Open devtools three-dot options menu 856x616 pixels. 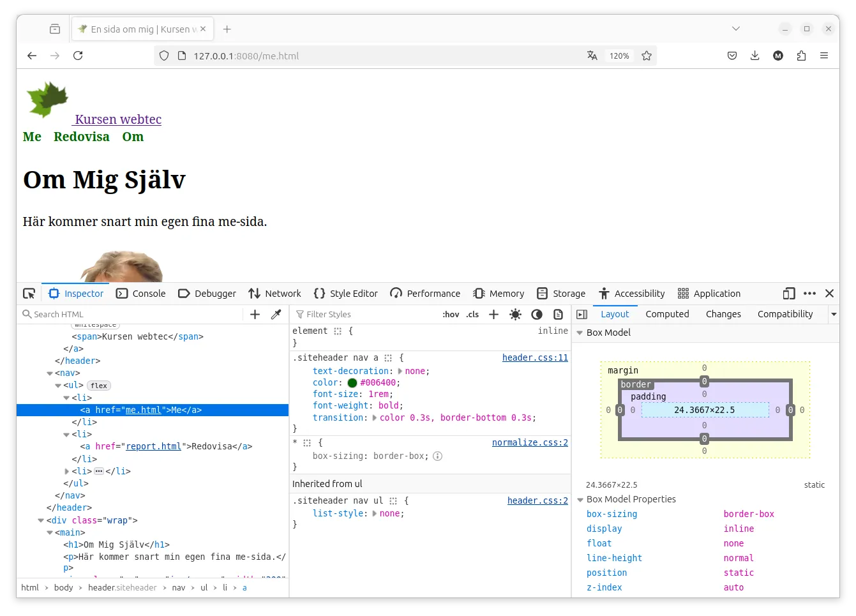[x=809, y=294]
